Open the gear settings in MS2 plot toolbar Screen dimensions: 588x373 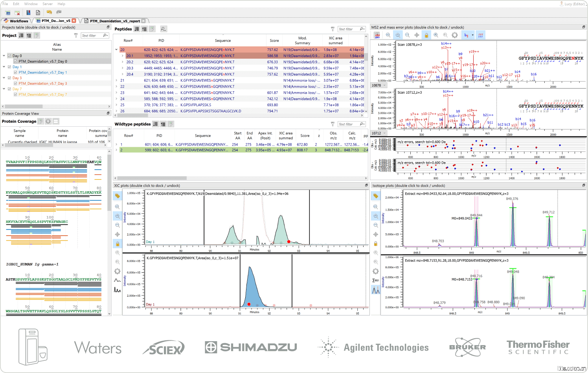point(455,35)
